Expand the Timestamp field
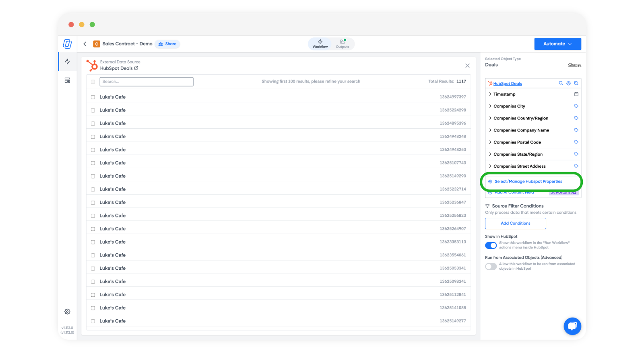This screenshot has height=353, width=644. point(490,94)
